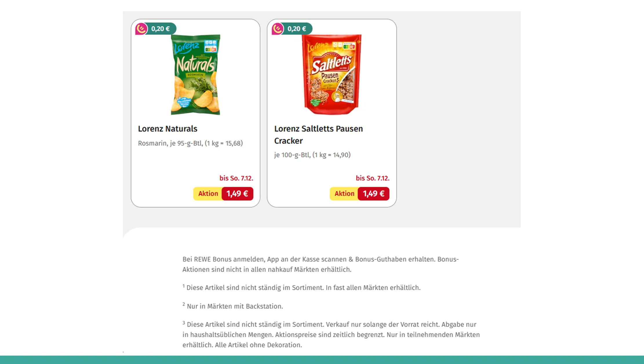
Task: Click the REWE Bonus logo on Lorenz Naturals card
Action: 141,28
